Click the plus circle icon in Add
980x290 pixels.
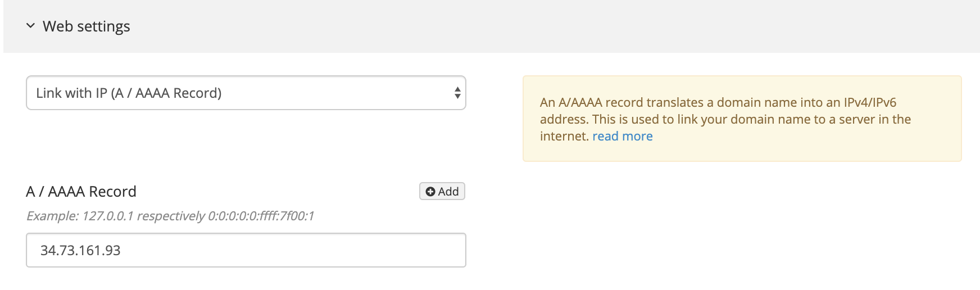coord(430,192)
